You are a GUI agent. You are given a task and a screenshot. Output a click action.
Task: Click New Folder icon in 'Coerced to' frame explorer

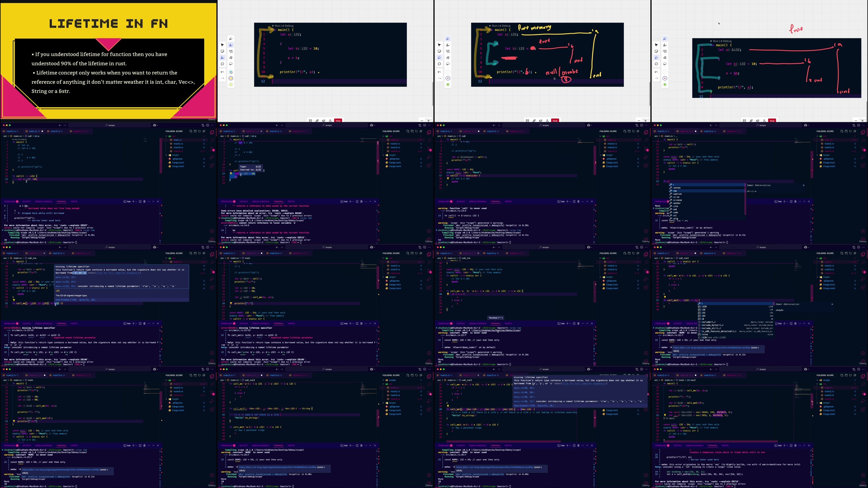pos(412,131)
